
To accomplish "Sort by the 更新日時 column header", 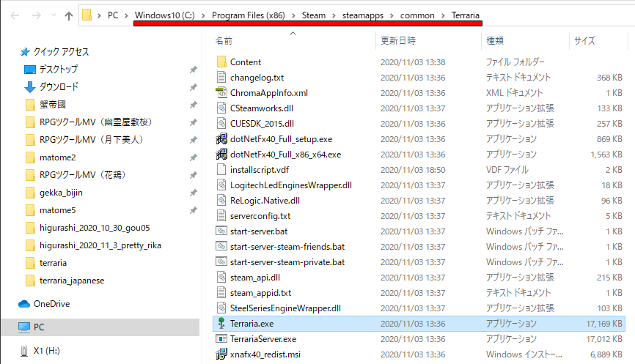I will click(x=398, y=40).
